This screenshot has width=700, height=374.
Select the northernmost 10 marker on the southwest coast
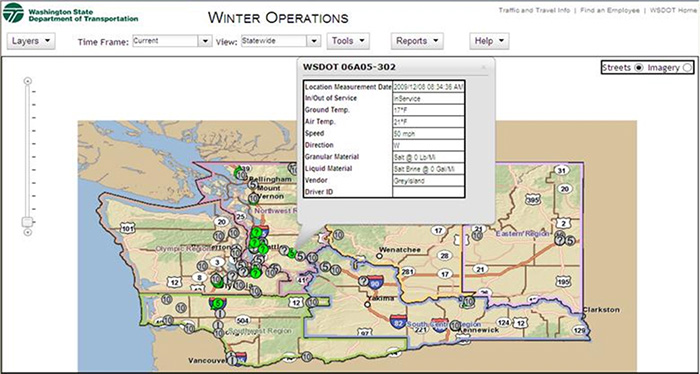tap(167, 299)
